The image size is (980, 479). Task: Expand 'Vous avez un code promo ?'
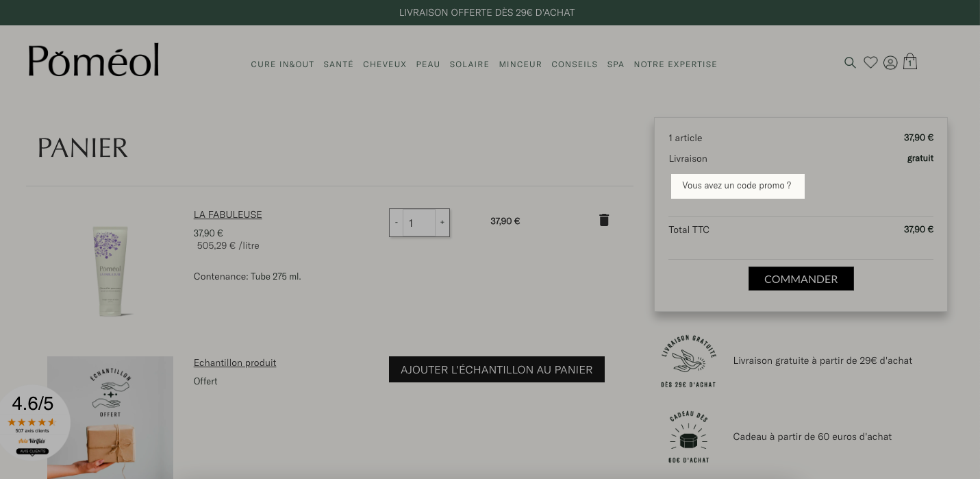[x=738, y=186]
